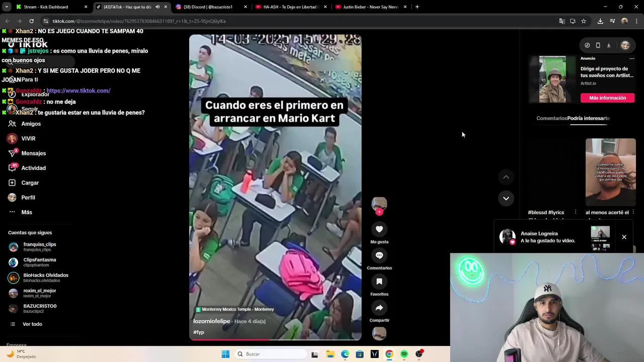Image resolution: width=644 pixels, height=362 pixels.
Task: Open recommended video with man thumbnail
Action: [610, 172]
